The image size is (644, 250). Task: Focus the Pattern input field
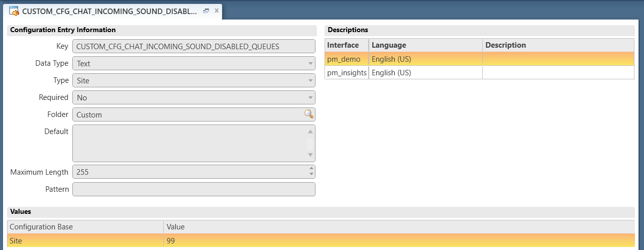click(x=193, y=189)
